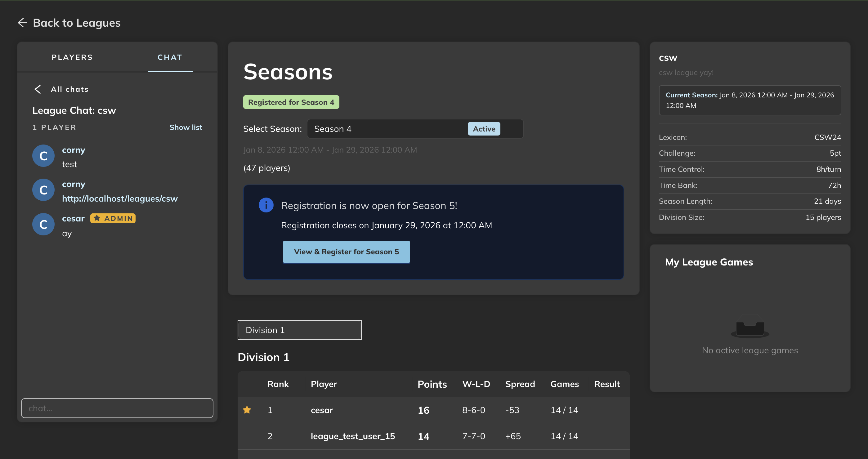Click the blue info icon in banner

pyautogui.click(x=266, y=205)
